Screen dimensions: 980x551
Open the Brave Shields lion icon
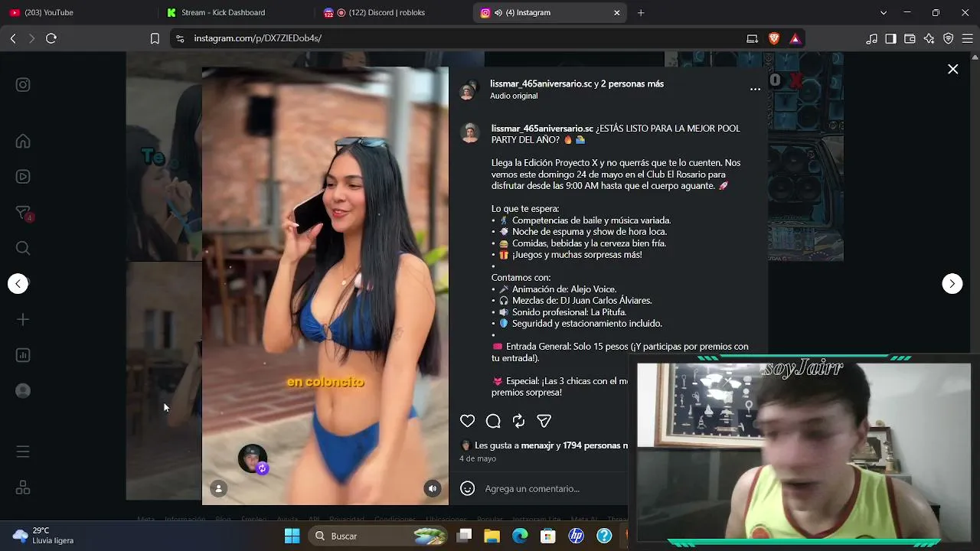[x=774, y=38]
